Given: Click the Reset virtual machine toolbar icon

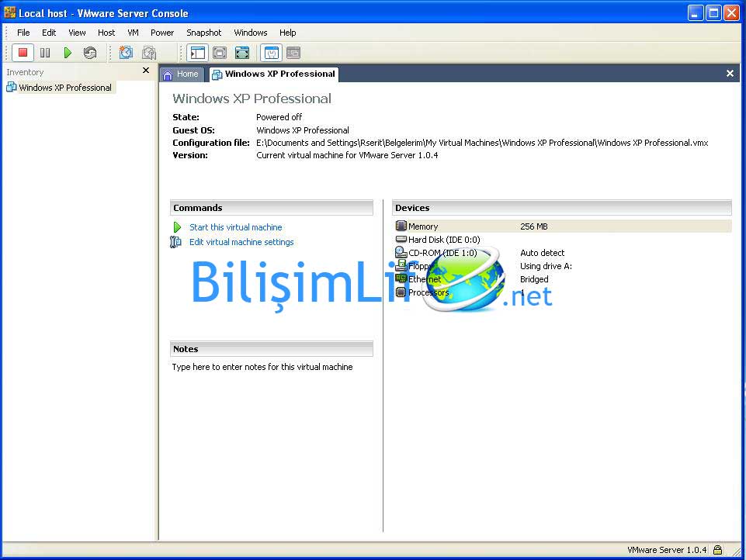Looking at the screenshot, I should click(90, 53).
